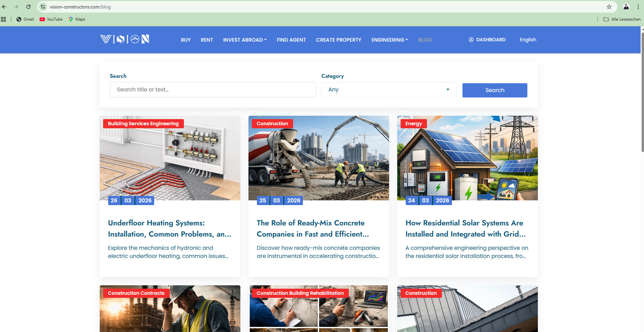The width and height of the screenshot is (644, 332).
Task: Expand the Engineering menu
Action: [389, 40]
